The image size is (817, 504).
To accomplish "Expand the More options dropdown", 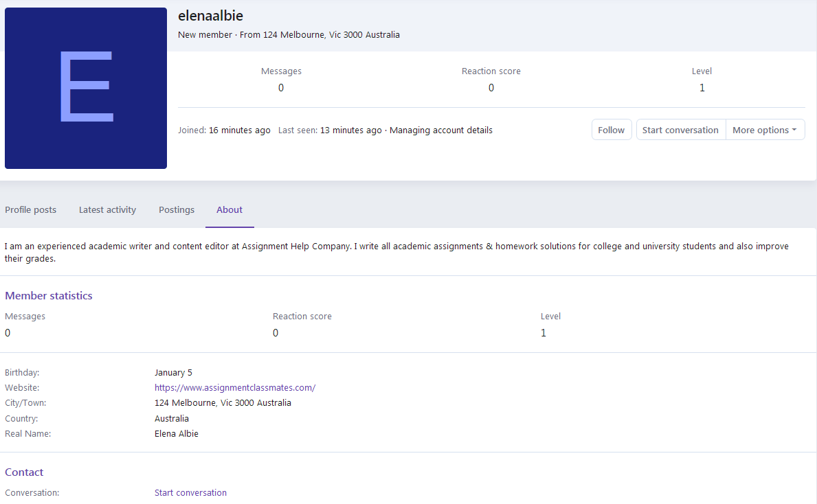I will click(x=765, y=130).
